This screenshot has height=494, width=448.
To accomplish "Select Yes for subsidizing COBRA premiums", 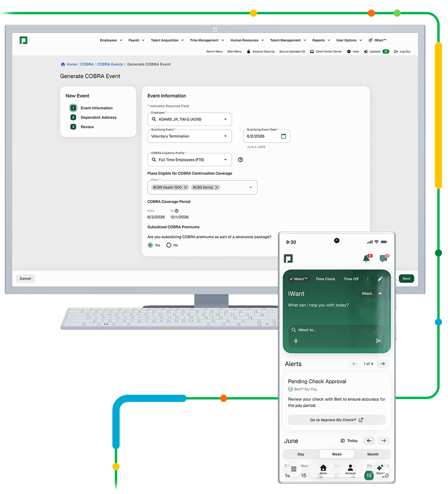I will coord(150,245).
